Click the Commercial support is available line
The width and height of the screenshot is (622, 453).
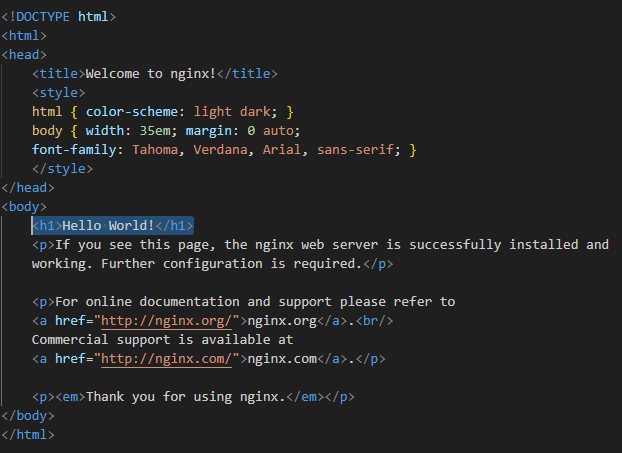pyautogui.click(x=163, y=340)
